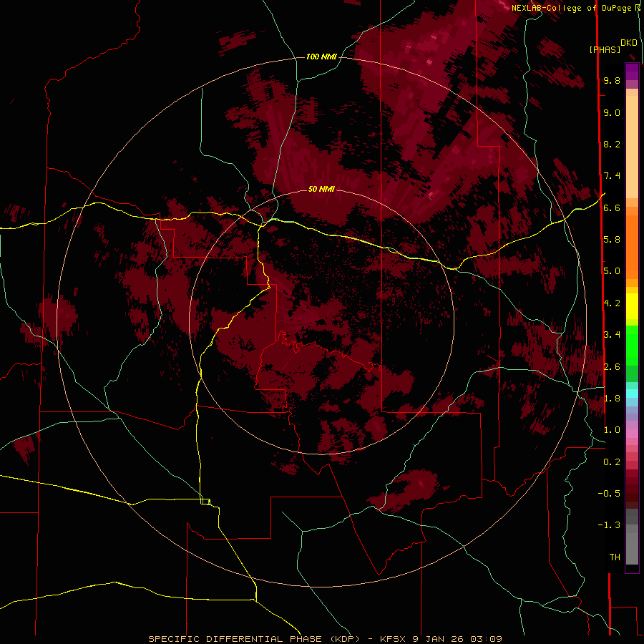Viewport: 644px width, 644px height.
Task: Click the 50 NMI range ring label
Action: (x=321, y=189)
